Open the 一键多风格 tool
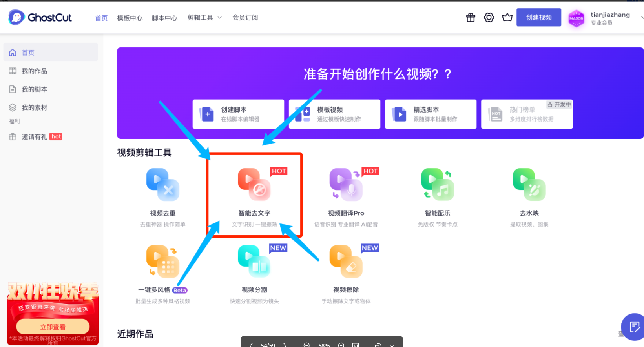The image size is (644, 347). [163, 274]
